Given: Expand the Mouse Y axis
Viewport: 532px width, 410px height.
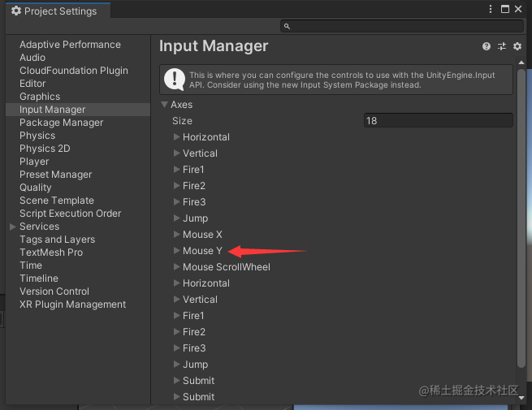Looking at the screenshot, I should pyautogui.click(x=176, y=251).
